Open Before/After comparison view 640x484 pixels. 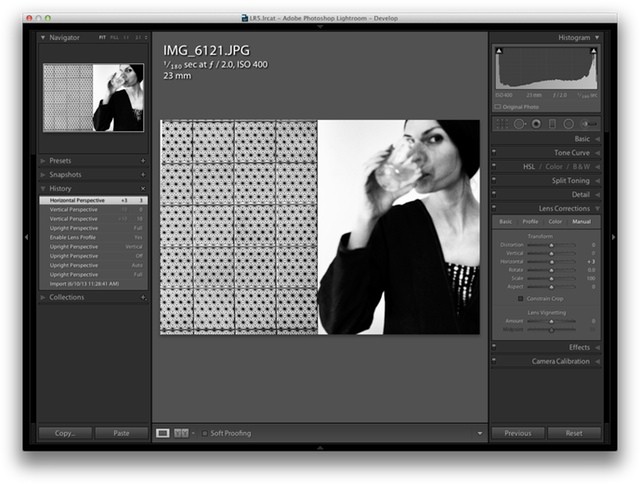(181, 433)
